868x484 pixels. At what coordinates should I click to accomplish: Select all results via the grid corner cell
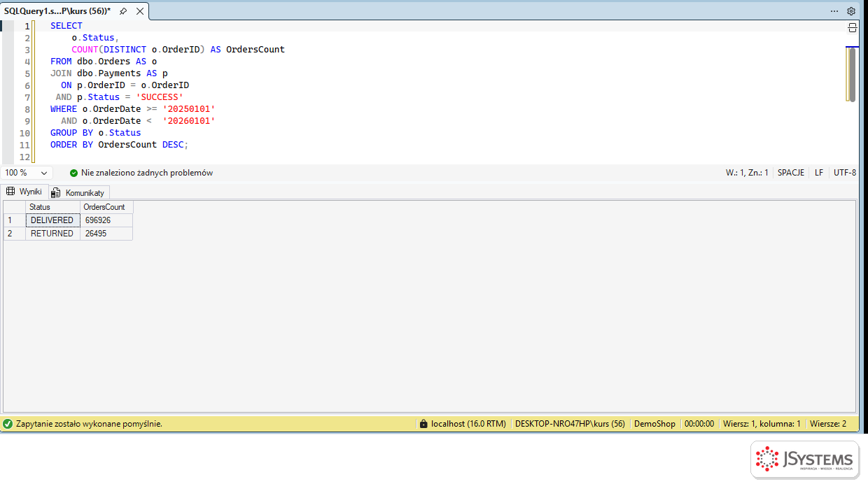click(x=15, y=207)
